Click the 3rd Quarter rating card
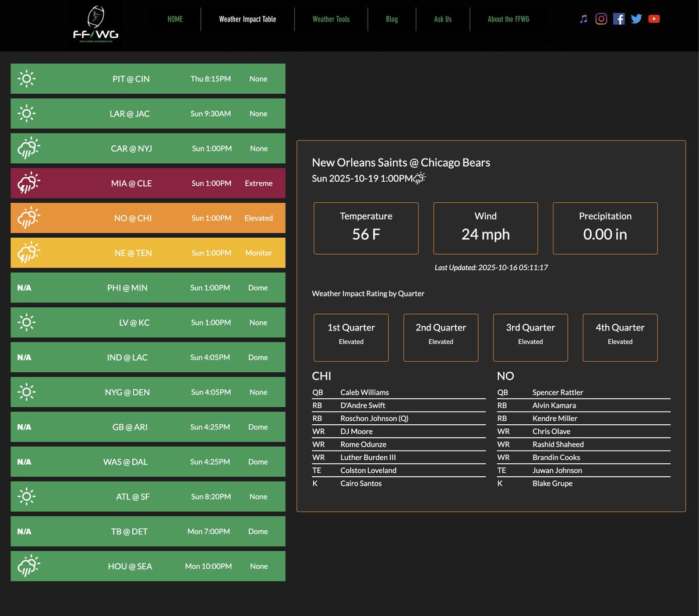699x616 pixels. tap(531, 338)
